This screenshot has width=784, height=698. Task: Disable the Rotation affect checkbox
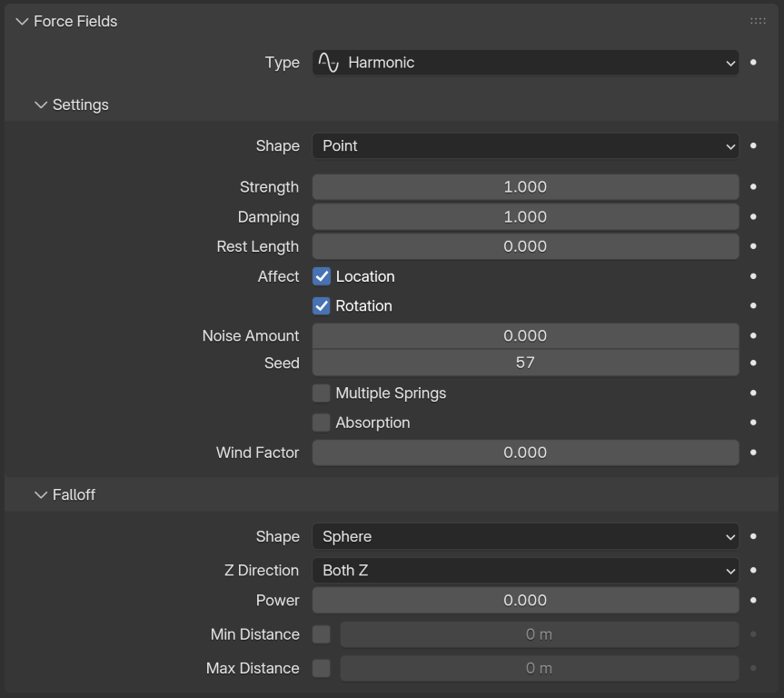322,305
